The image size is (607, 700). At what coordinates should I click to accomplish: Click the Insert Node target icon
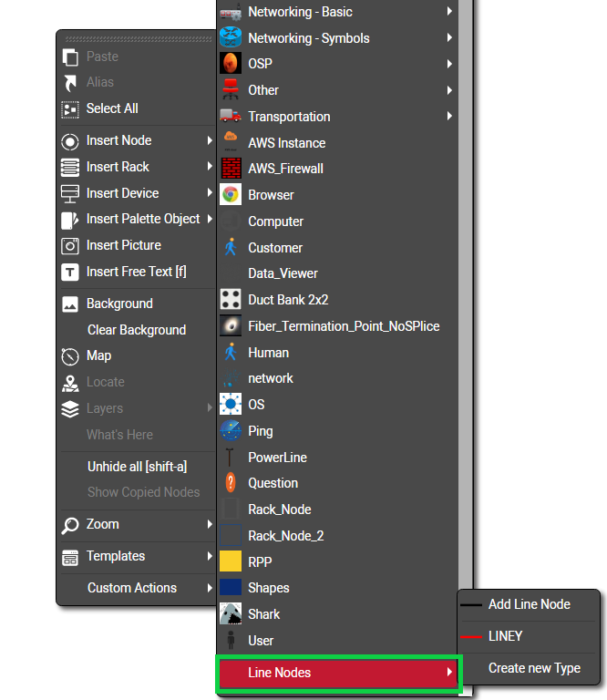tap(70, 141)
